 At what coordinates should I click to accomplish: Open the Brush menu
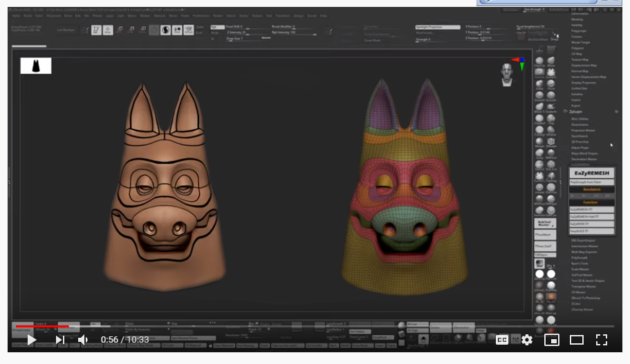coord(28,16)
